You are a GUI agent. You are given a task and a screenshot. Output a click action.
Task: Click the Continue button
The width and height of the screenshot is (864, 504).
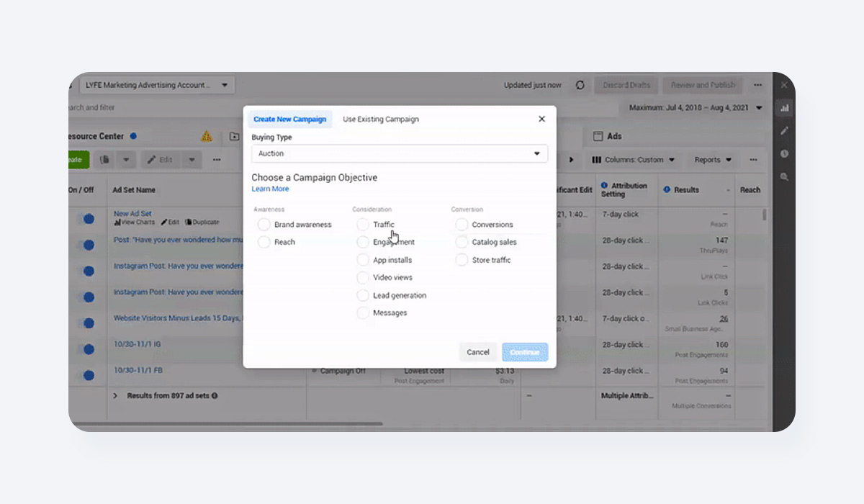pos(525,352)
